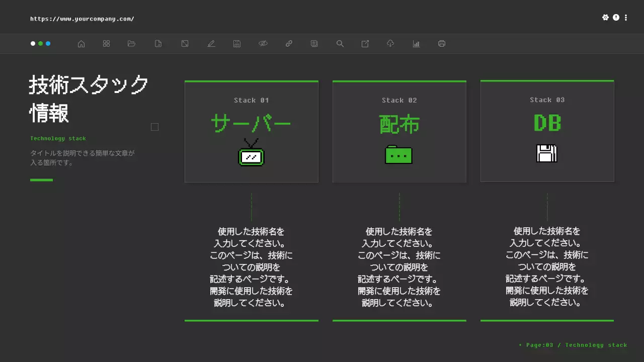Select the pen editing tool icon
Viewport: 644px width, 362px height.
tap(211, 44)
